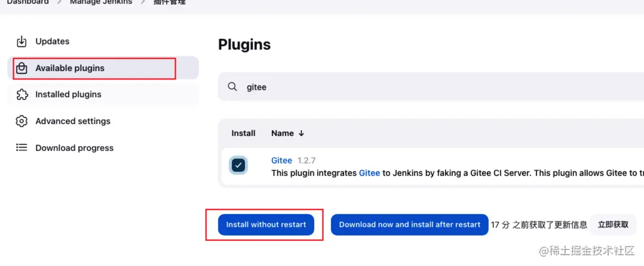Click Install without restart button
Viewport: 644px width, 266px height.
266,224
